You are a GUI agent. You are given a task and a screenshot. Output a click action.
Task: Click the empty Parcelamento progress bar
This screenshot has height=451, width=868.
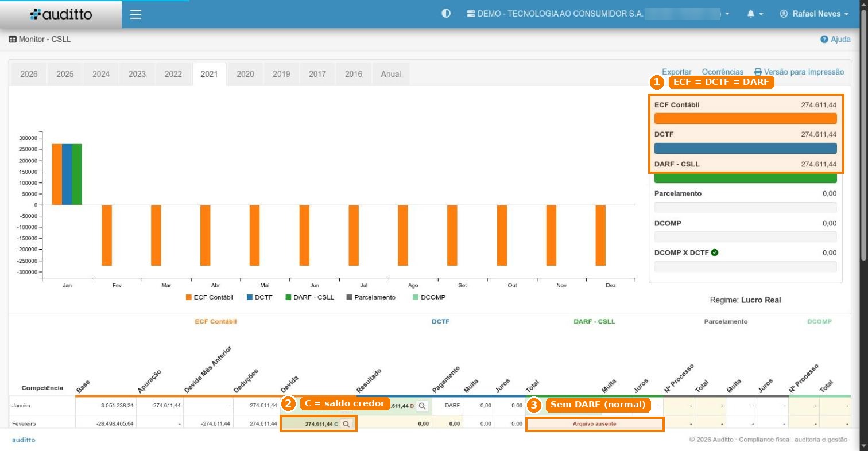click(x=745, y=208)
